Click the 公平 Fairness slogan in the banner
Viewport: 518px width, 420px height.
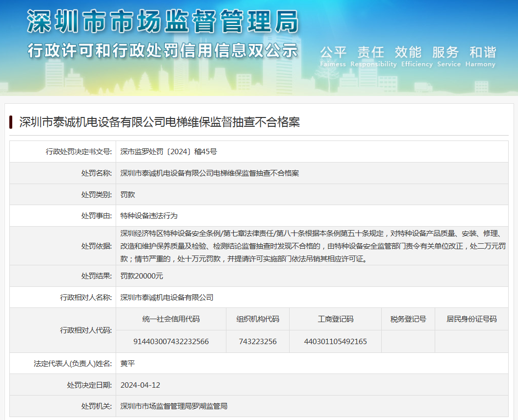click(333, 57)
